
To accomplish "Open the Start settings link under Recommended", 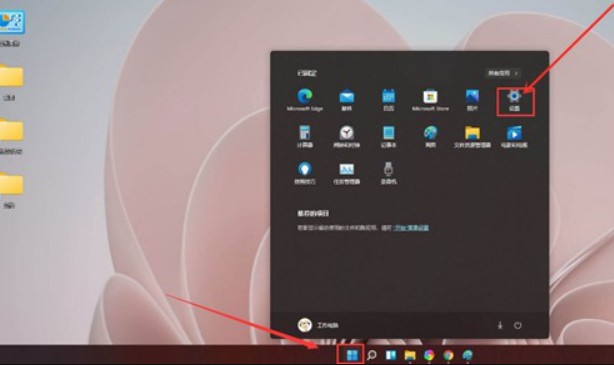I will coord(411,228).
